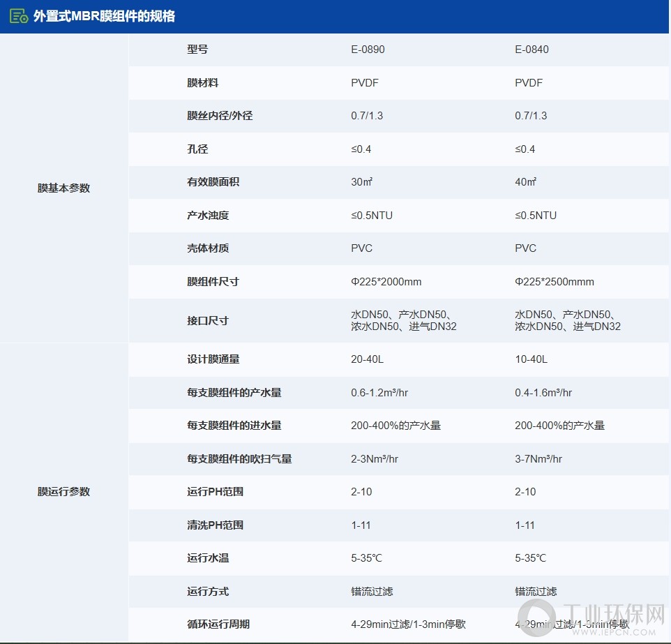Screen dimensions: 671x644
Task: Click the 运行方式 row label
Action: coord(208,592)
